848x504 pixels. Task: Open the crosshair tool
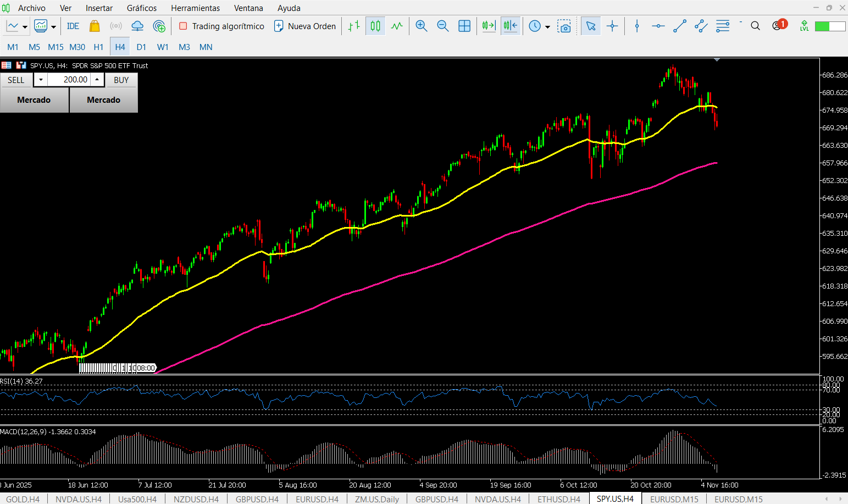pos(613,26)
